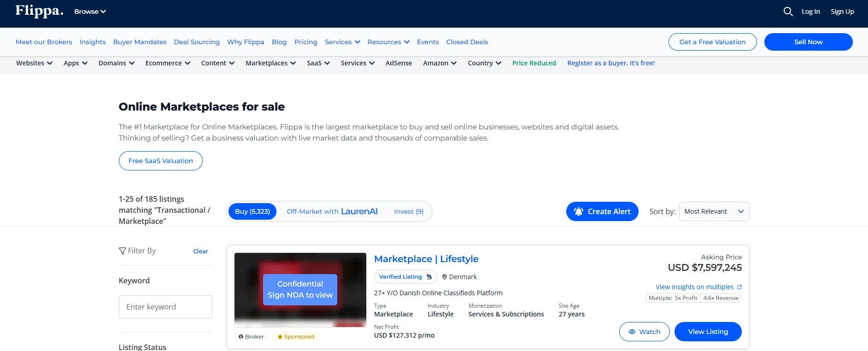
Task: Open the SaaS category dropdown
Action: tap(318, 63)
